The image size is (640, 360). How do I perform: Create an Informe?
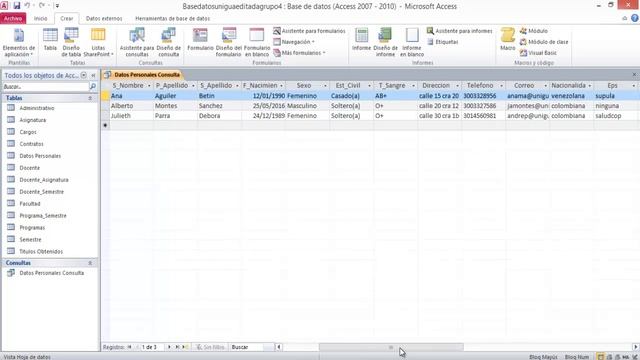[362, 40]
